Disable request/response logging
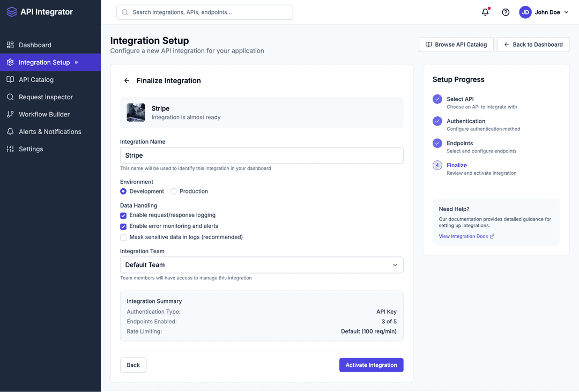The height and width of the screenshot is (392, 579). (x=123, y=215)
